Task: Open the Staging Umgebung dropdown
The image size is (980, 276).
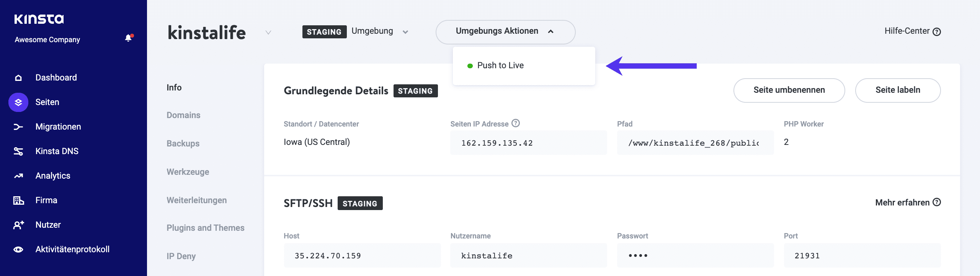Action: [x=356, y=31]
